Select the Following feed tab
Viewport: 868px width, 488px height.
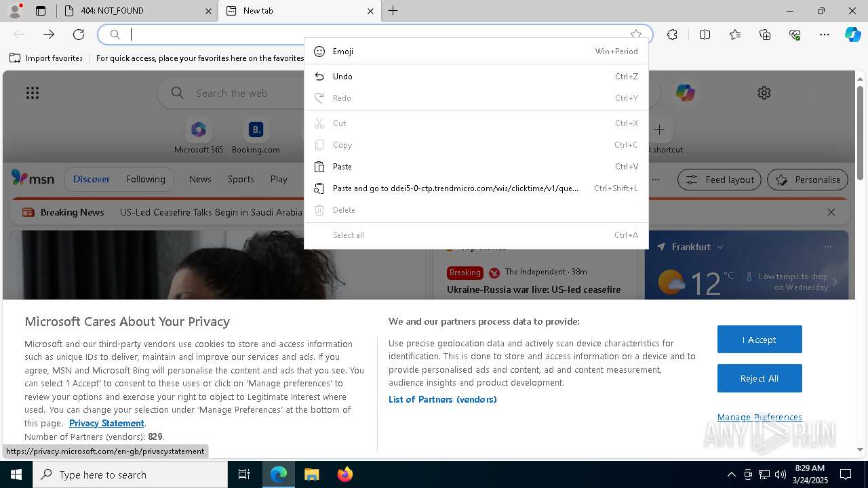tap(145, 179)
